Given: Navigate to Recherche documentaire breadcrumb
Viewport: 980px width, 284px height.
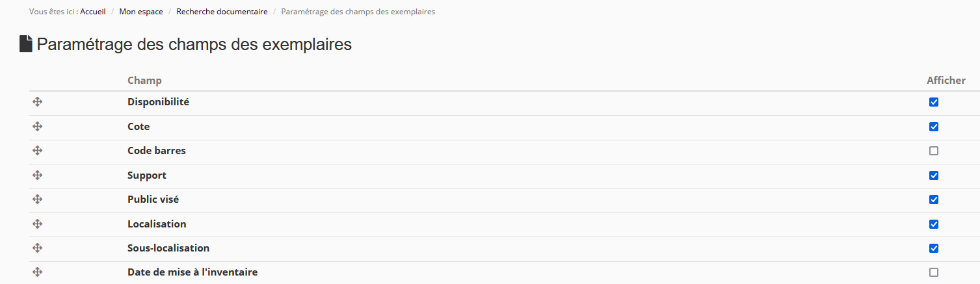Looking at the screenshot, I should point(222,12).
